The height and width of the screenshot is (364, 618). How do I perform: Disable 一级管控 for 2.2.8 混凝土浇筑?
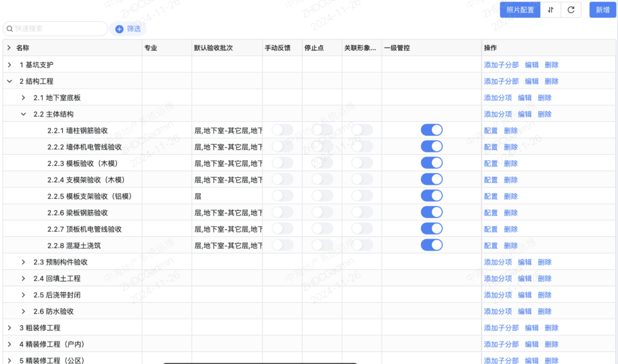pyautogui.click(x=431, y=245)
